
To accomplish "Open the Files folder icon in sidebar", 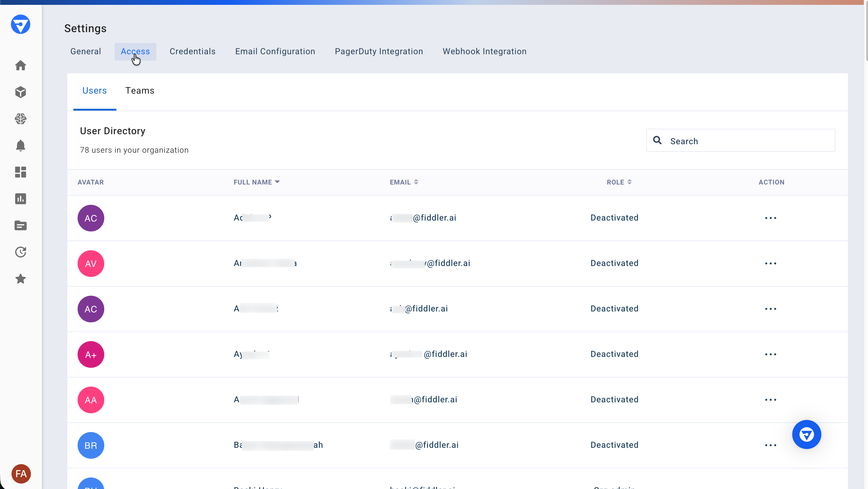I will point(21,226).
